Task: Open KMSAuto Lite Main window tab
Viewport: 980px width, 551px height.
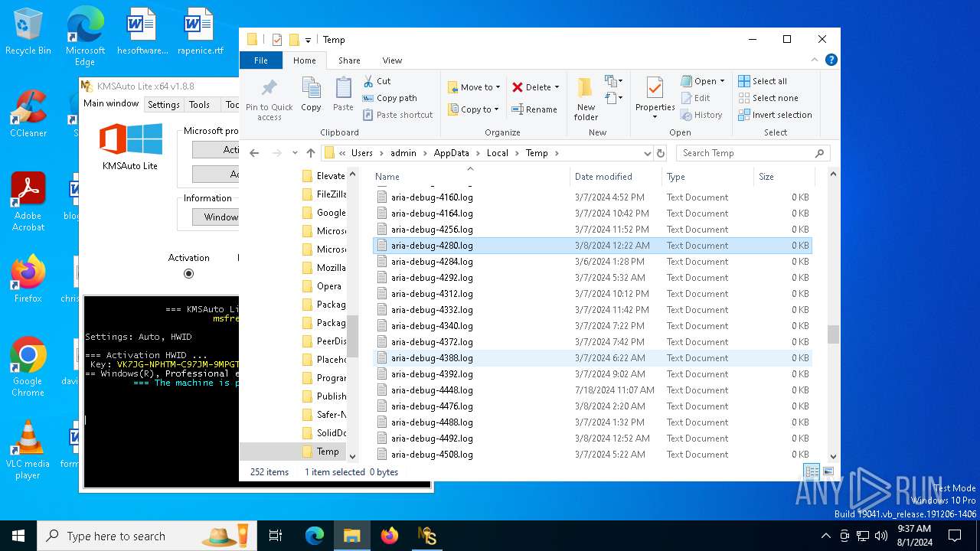Action: coord(111,104)
